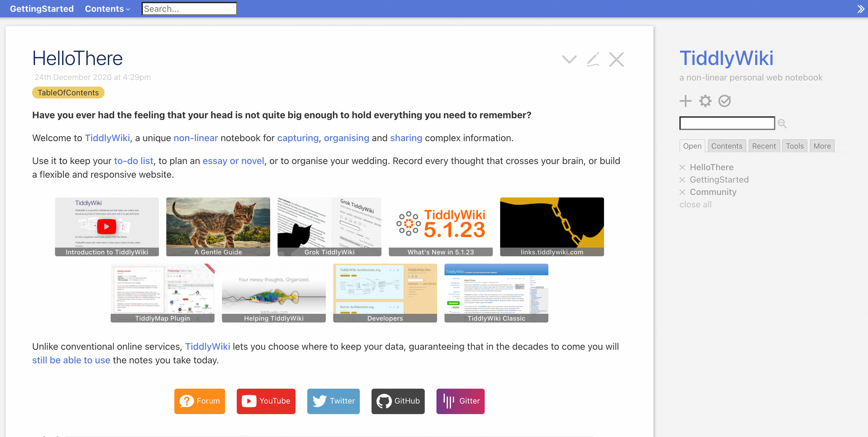Click the Forum button link
The height and width of the screenshot is (437, 868).
(199, 400)
